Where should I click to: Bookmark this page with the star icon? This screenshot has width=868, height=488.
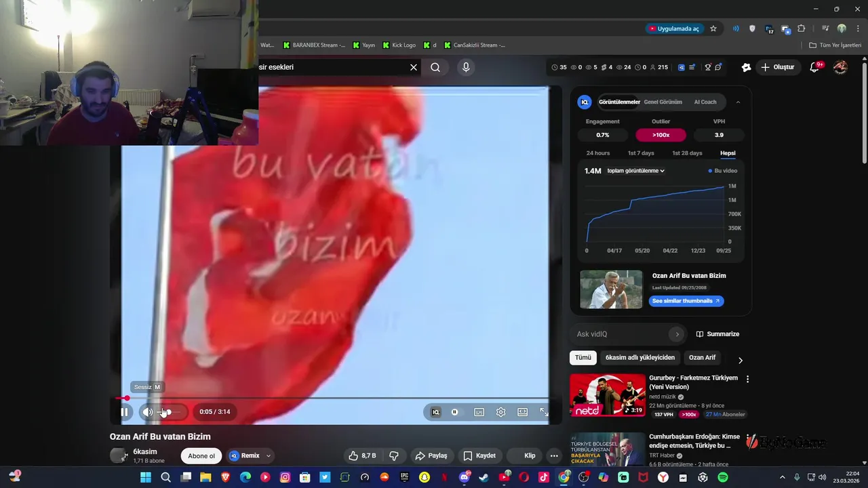click(x=713, y=28)
